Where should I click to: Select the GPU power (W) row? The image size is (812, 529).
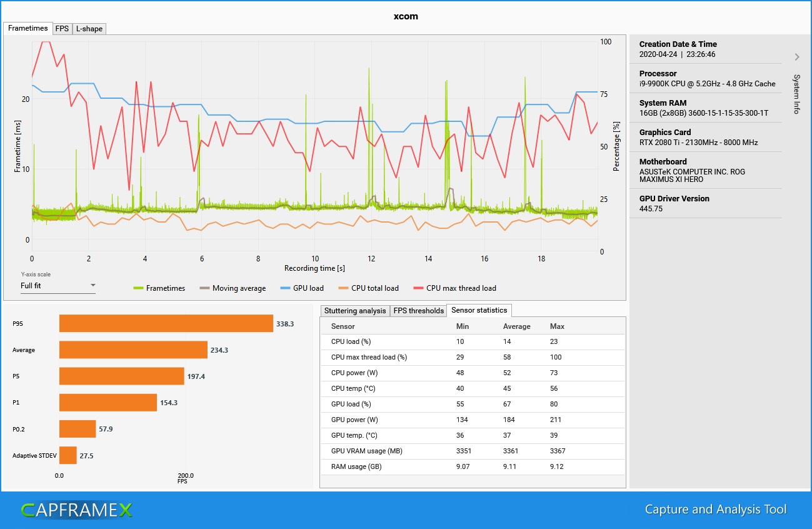point(473,420)
